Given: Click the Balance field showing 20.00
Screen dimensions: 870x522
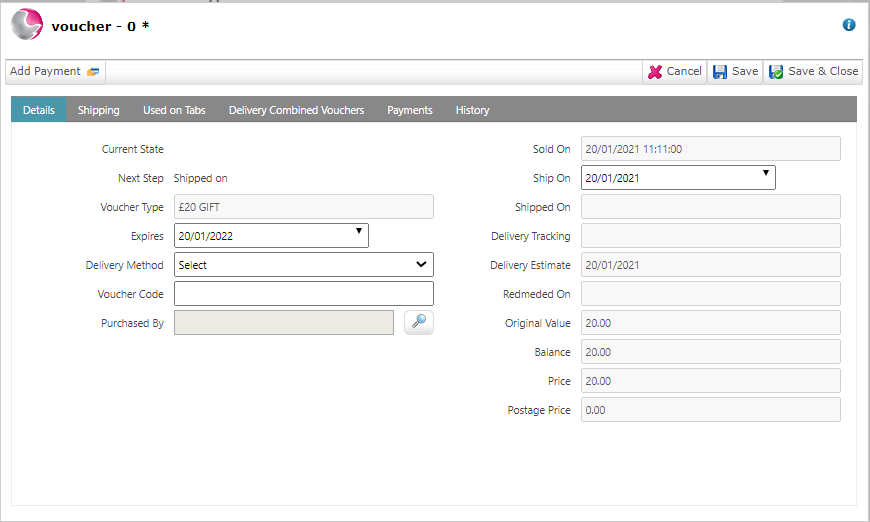Looking at the screenshot, I should coord(711,352).
